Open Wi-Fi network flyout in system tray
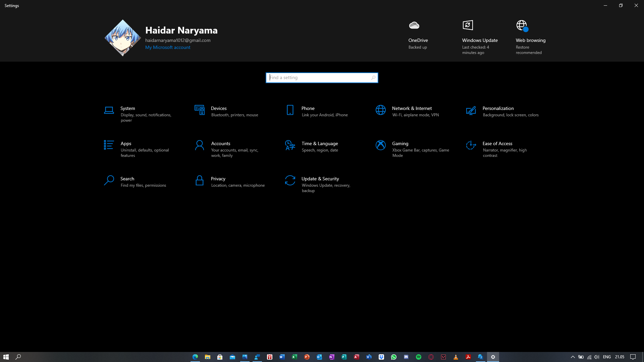Image resolution: width=644 pixels, height=362 pixels. pyautogui.click(x=589, y=357)
